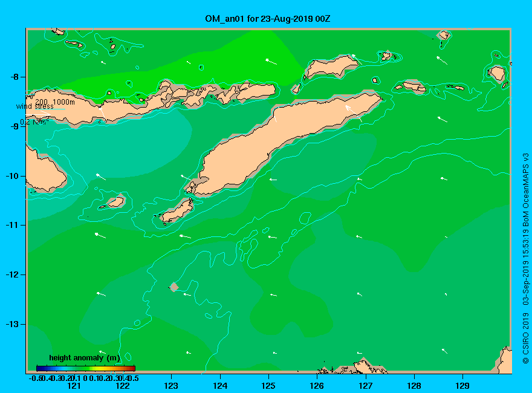Viewport: 532px width, 393px height.
Task: Click the '127' longitude axis label
Action: [x=365, y=386]
